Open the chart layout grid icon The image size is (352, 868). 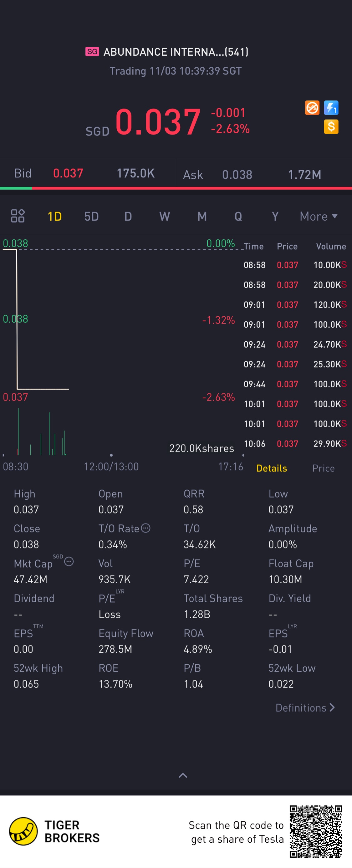(18, 216)
